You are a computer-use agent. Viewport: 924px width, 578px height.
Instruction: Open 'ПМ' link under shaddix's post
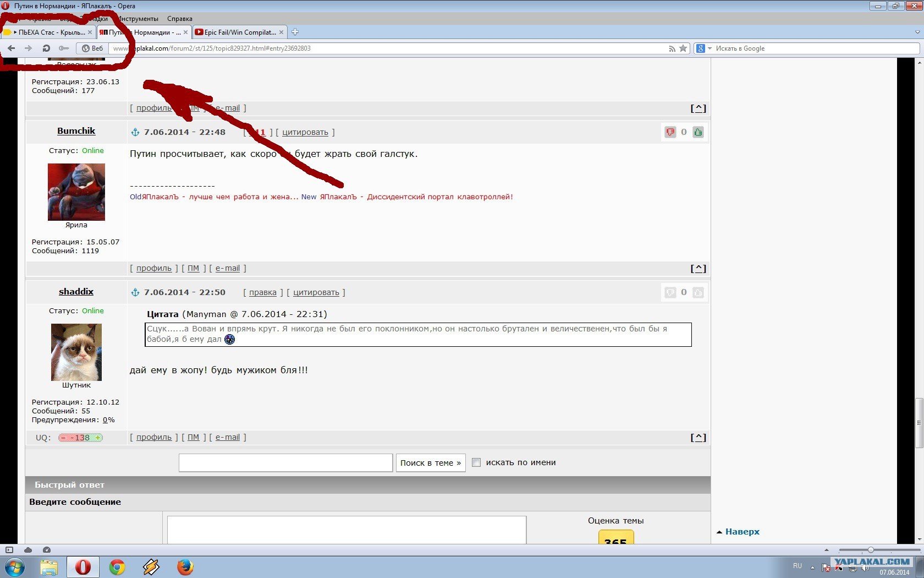click(193, 437)
